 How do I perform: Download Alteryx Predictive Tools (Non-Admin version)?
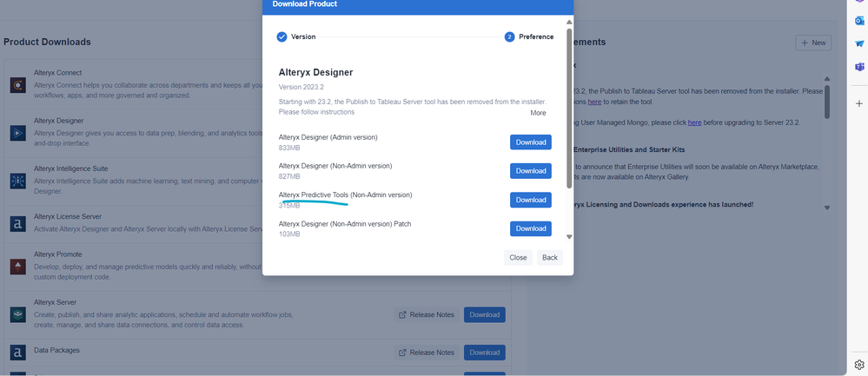[x=530, y=200]
